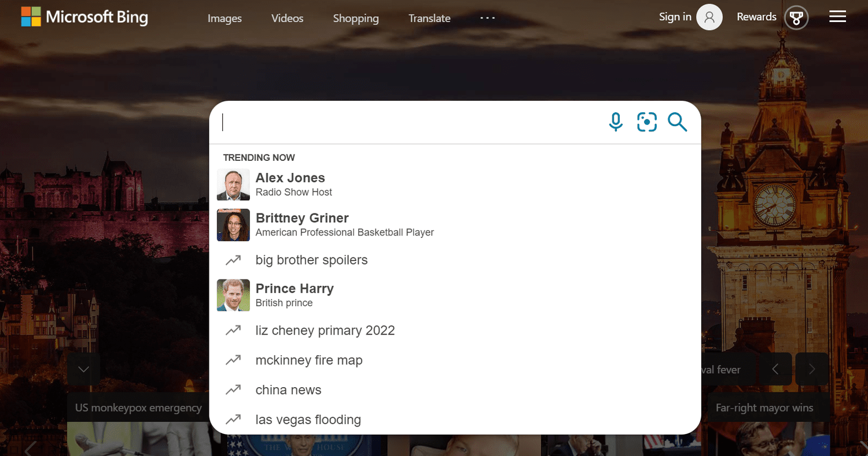Image resolution: width=868 pixels, height=456 pixels.
Task: Open the Videos tab
Action: pyautogui.click(x=287, y=19)
